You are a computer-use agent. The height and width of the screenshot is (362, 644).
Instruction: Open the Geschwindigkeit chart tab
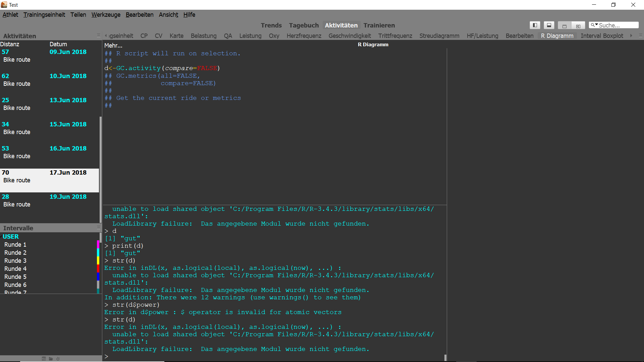pyautogui.click(x=350, y=36)
